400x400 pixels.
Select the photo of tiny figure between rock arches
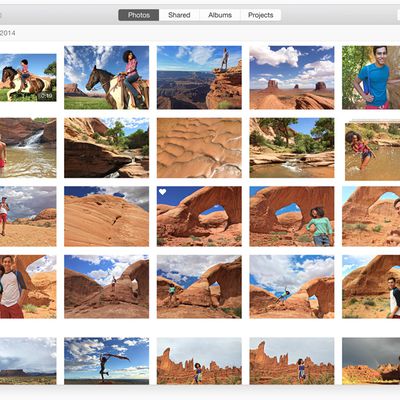click(107, 287)
